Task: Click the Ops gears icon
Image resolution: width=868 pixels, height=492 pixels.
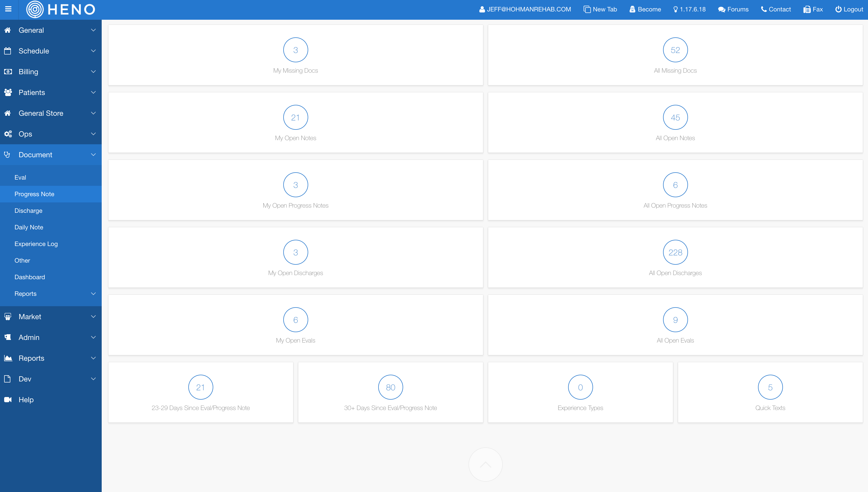Action: (8, 134)
